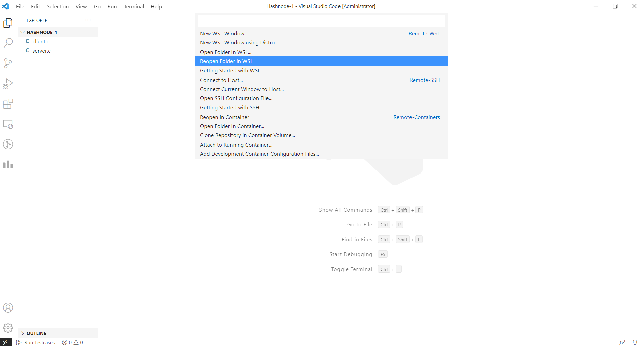The image size is (644, 346).
Task: Select Clone Repository in Container Volume
Action: [x=321, y=135]
